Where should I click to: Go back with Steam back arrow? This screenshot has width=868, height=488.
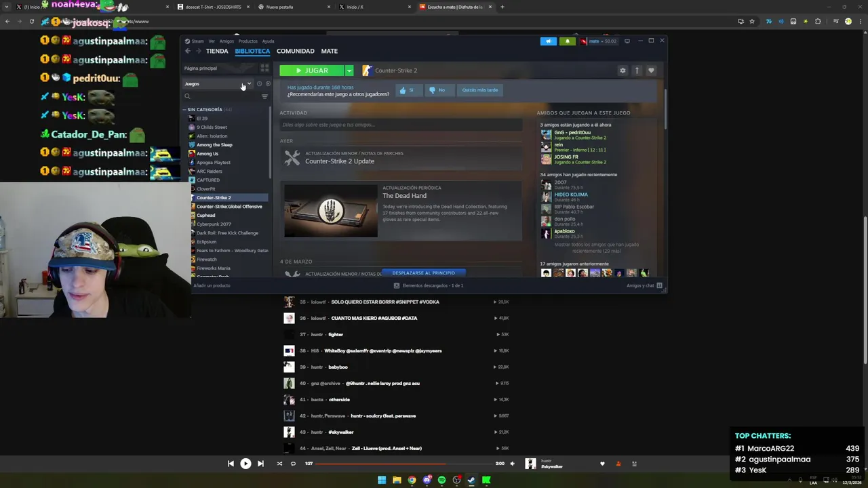click(188, 51)
